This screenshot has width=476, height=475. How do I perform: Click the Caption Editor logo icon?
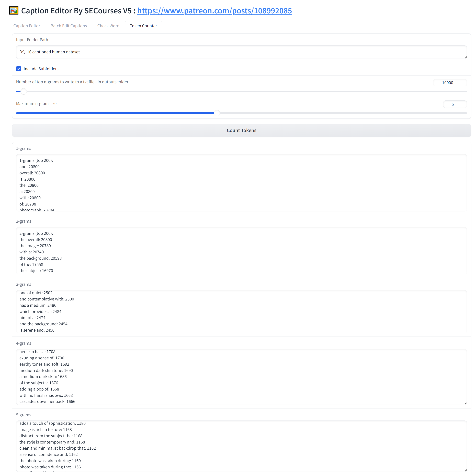coord(14,11)
